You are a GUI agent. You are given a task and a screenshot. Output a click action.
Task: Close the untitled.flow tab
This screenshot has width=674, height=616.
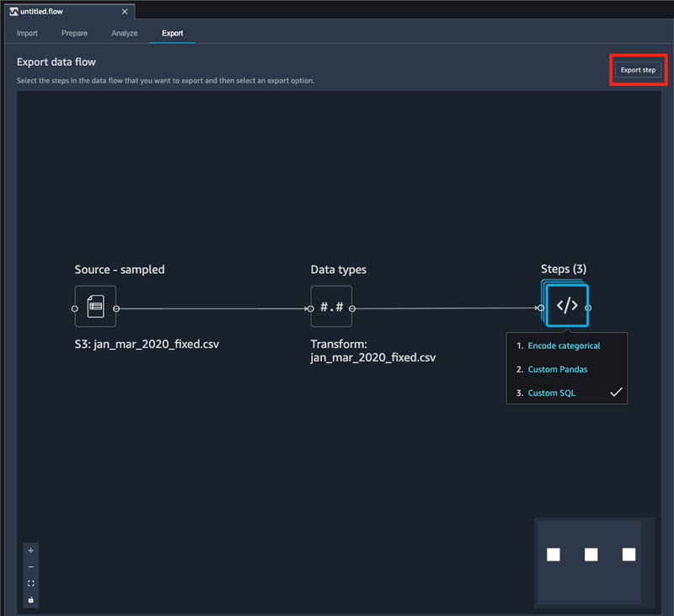[x=125, y=12]
